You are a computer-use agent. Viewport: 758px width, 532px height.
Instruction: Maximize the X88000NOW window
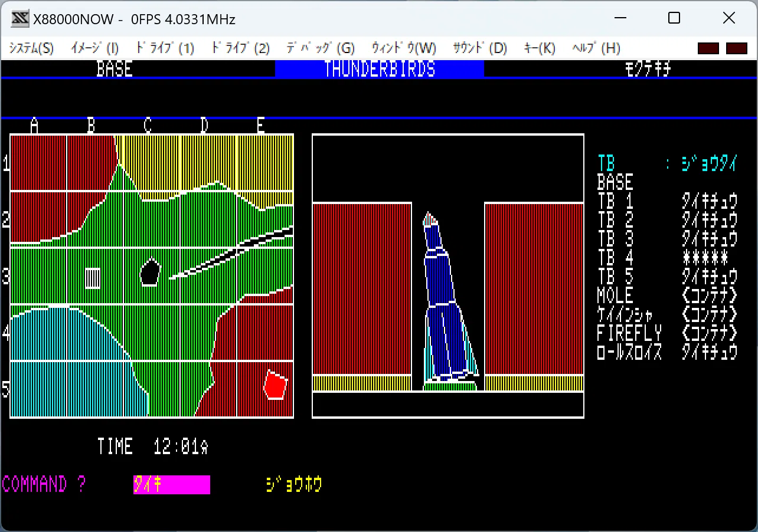pyautogui.click(x=674, y=18)
